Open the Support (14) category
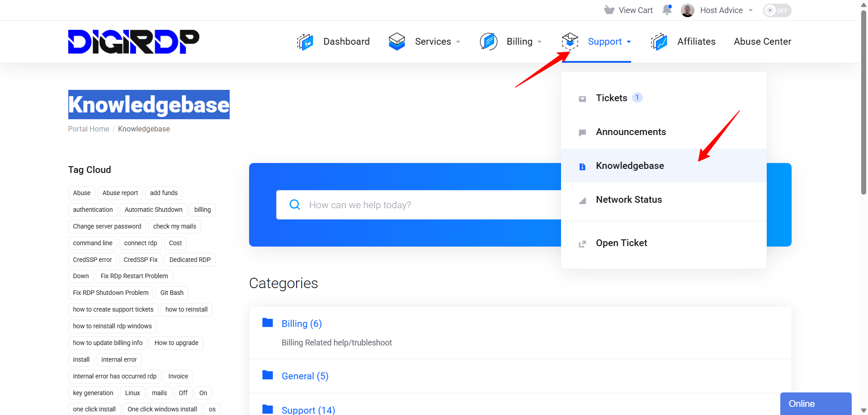868x415 pixels. pos(308,410)
